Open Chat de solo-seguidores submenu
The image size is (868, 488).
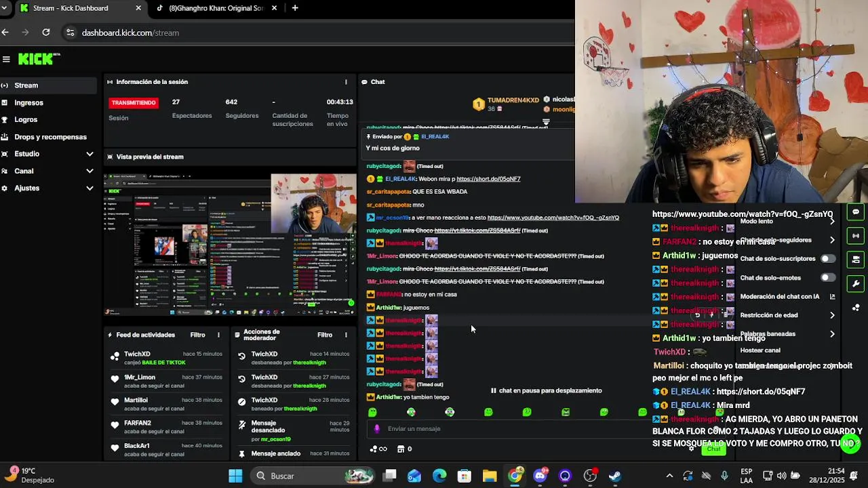787,240
